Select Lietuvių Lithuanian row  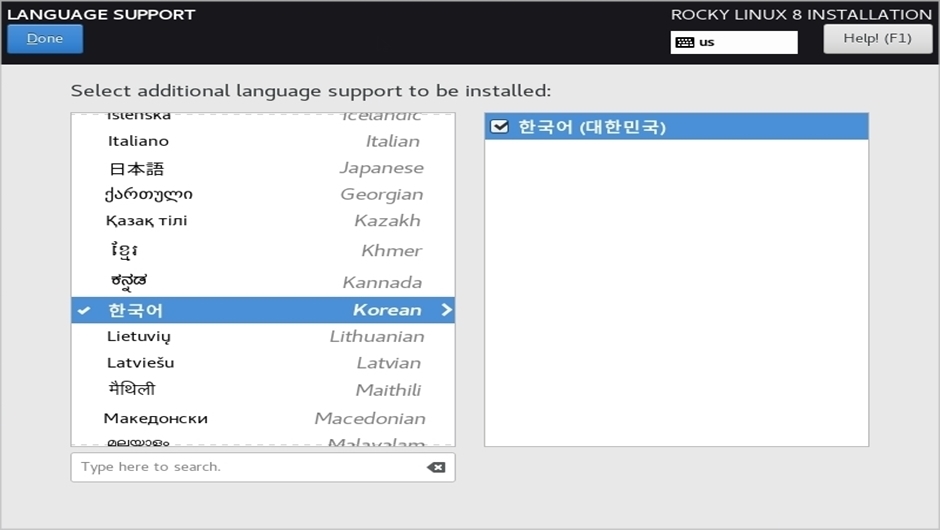click(263, 336)
